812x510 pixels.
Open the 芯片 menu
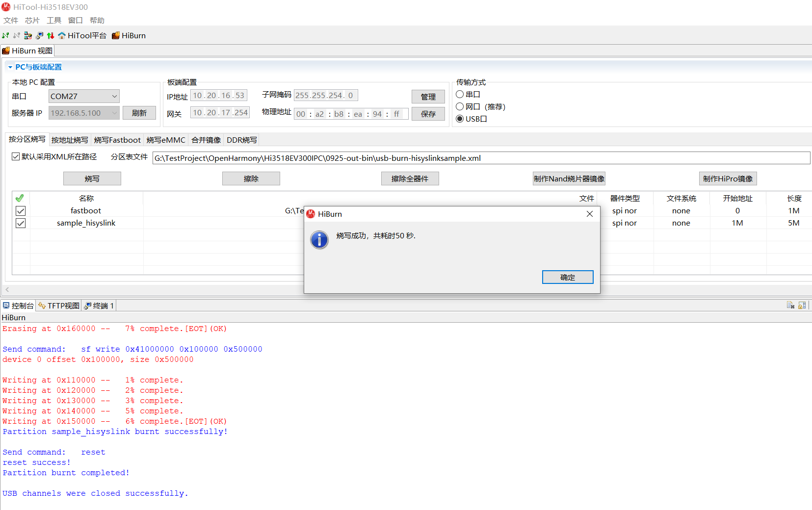(x=32, y=20)
